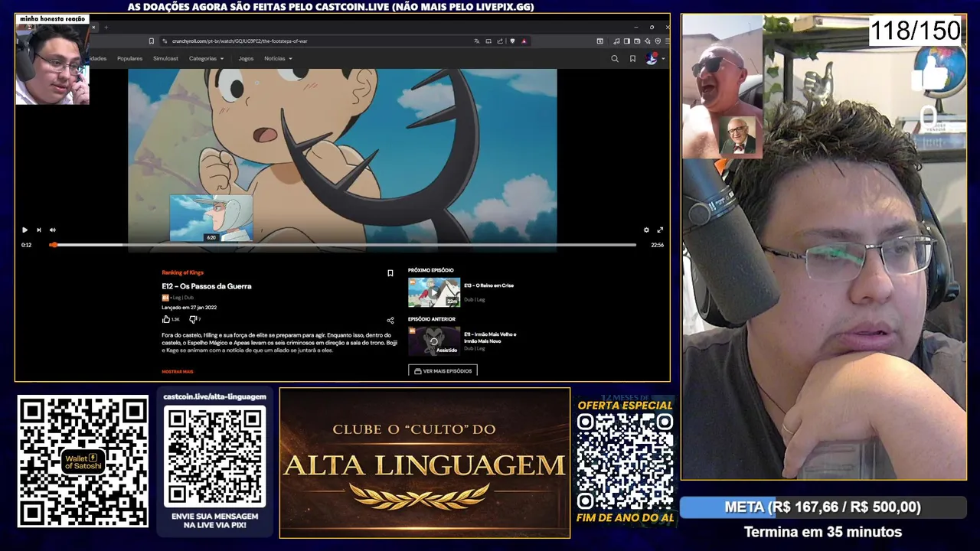Image resolution: width=980 pixels, height=551 pixels.
Task: Open Crunchyroll watchlist bookmark in header
Action: pos(632,58)
